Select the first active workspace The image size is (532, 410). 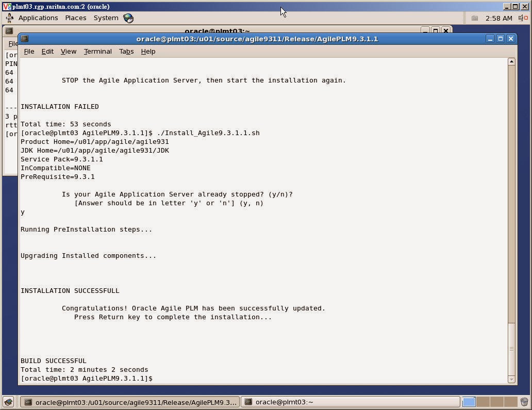[469, 402]
